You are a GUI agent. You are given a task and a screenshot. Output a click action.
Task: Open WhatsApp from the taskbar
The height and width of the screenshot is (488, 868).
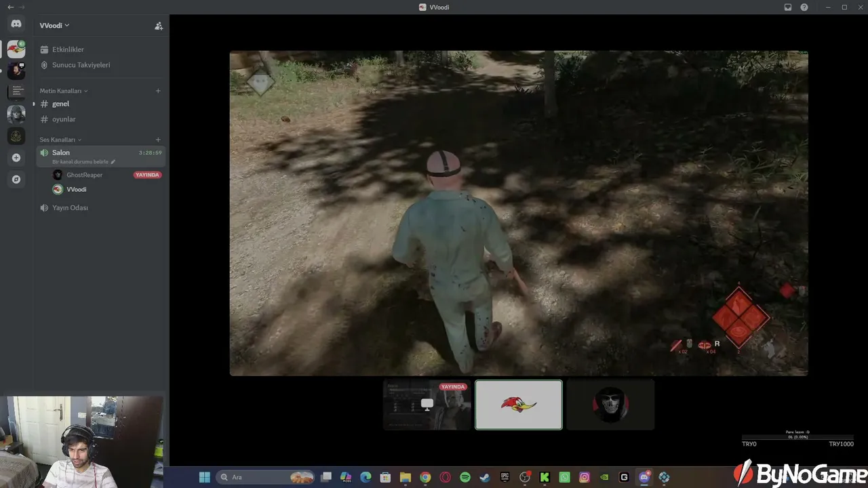point(564,477)
